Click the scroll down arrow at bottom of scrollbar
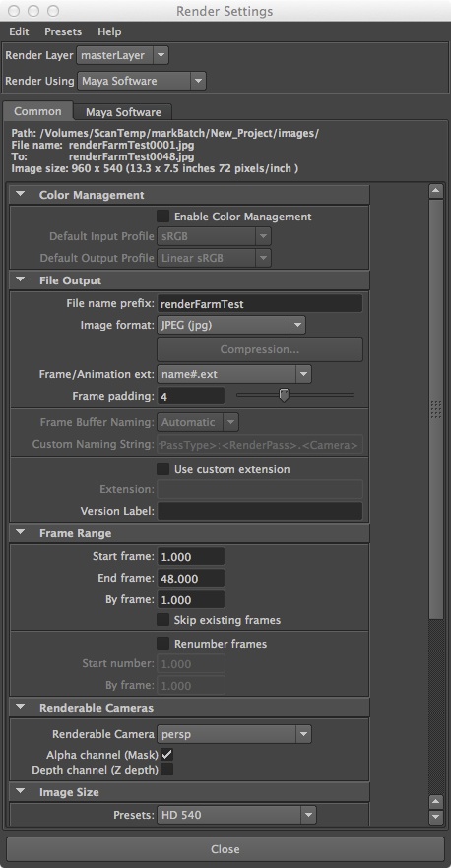Image resolution: width=451 pixels, height=868 pixels. [436, 817]
